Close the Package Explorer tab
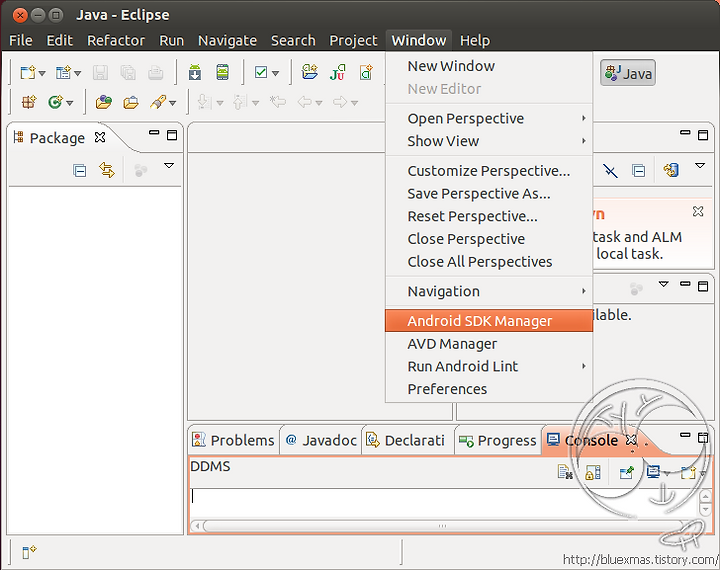 [x=100, y=137]
